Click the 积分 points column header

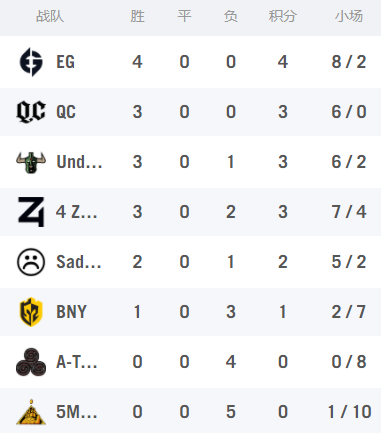pyautogui.click(x=283, y=16)
